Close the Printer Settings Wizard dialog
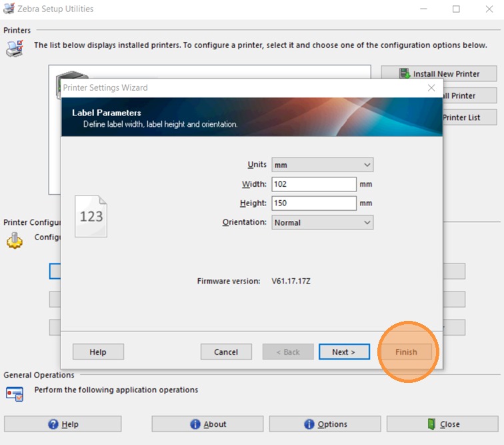Image resolution: width=504 pixels, height=445 pixels. pos(431,87)
